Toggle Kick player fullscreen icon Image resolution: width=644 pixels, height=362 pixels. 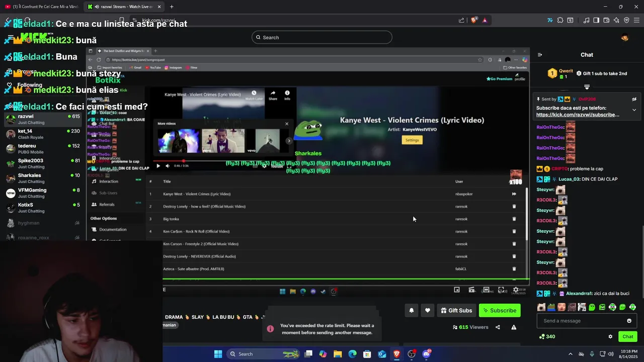coord(501,290)
